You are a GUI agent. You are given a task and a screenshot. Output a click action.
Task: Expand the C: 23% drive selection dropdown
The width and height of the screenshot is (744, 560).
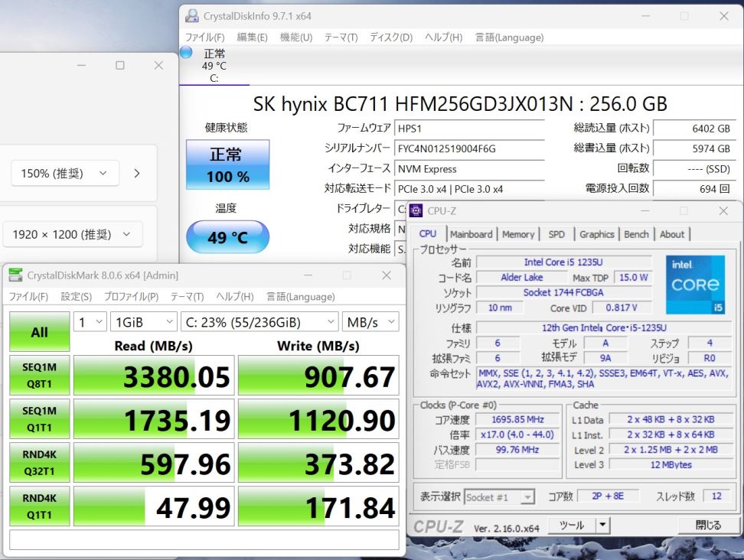259,322
